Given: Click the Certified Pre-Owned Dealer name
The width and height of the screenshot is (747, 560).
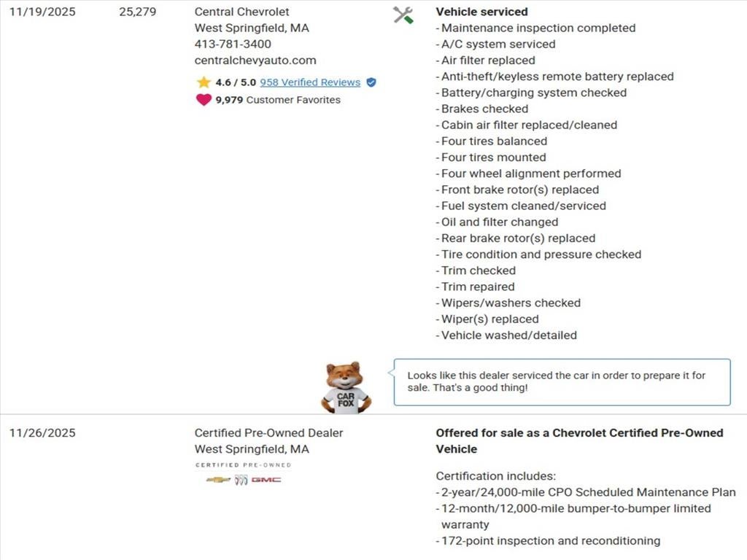Looking at the screenshot, I should click(x=268, y=432).
